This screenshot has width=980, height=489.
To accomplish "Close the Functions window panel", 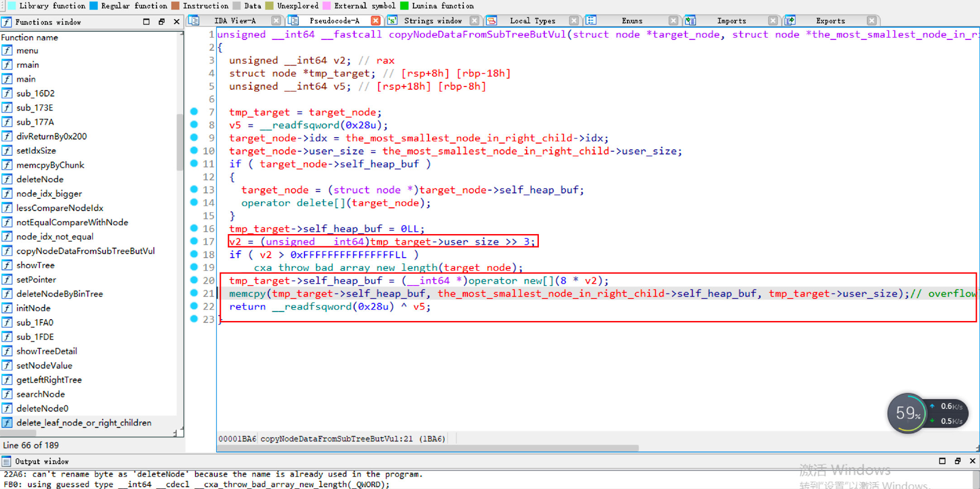I will [x=176, y=22].
